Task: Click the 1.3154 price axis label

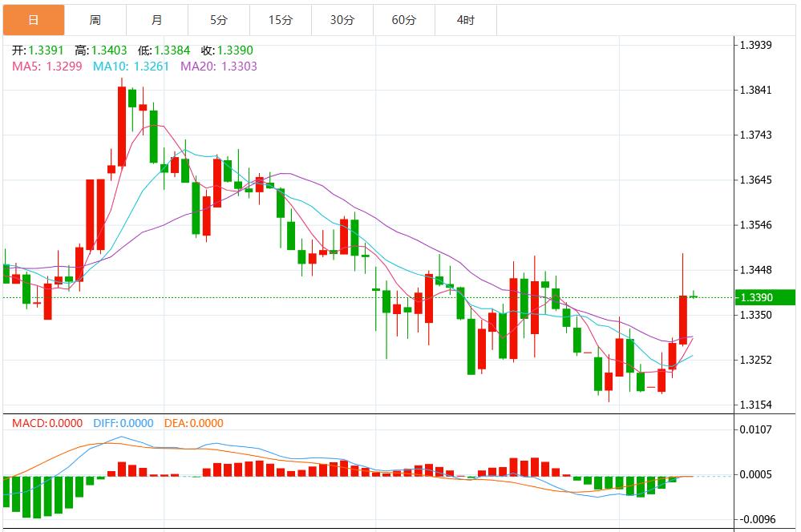Action: 754,405
